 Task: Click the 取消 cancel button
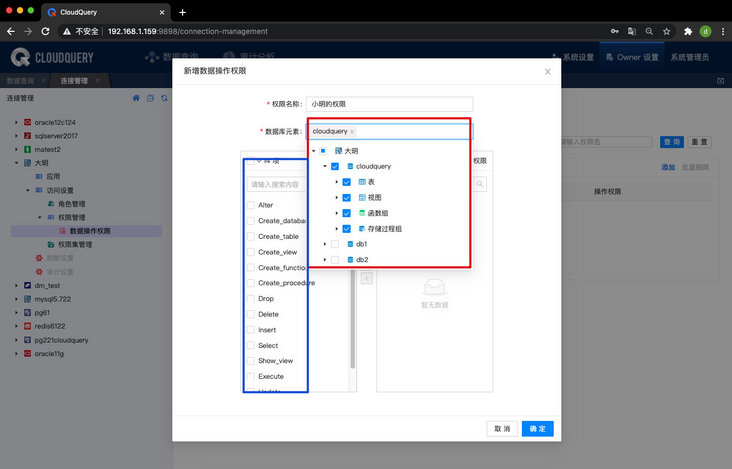click(x=502, y=428)
